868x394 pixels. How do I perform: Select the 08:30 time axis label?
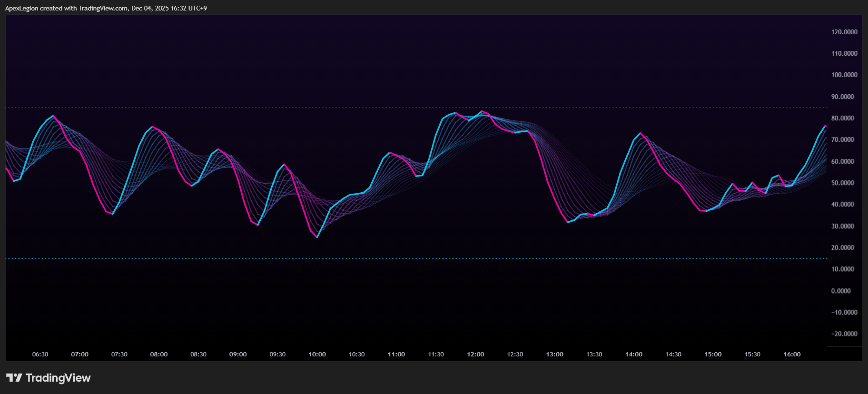(x=198, y=354)
